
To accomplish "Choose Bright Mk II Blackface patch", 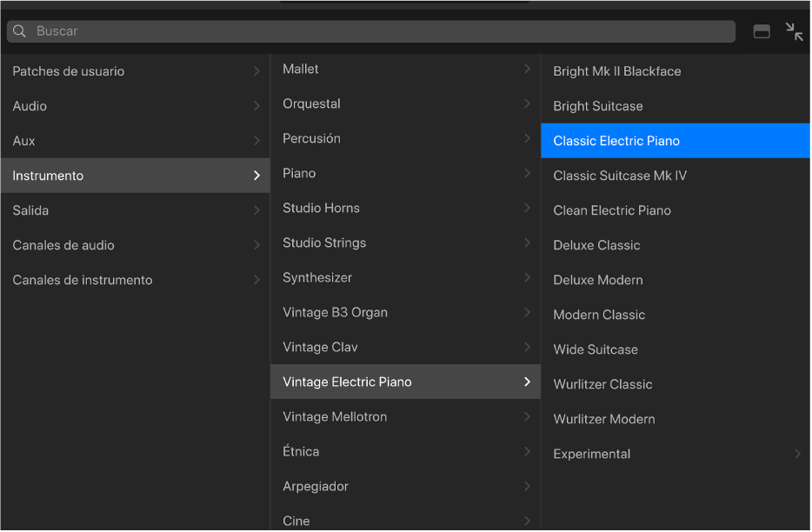I will (x=676, y=71).
